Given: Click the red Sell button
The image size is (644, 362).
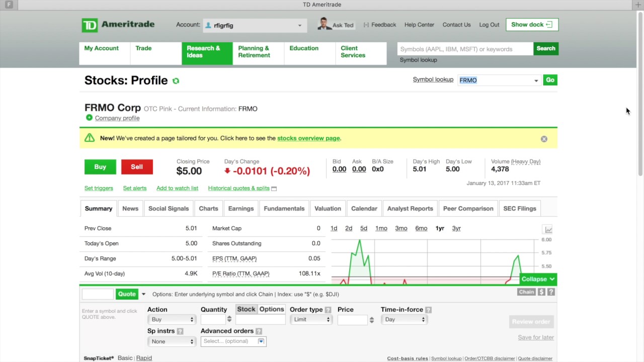Looking at the screenshot, I should [x=137, y=167].
